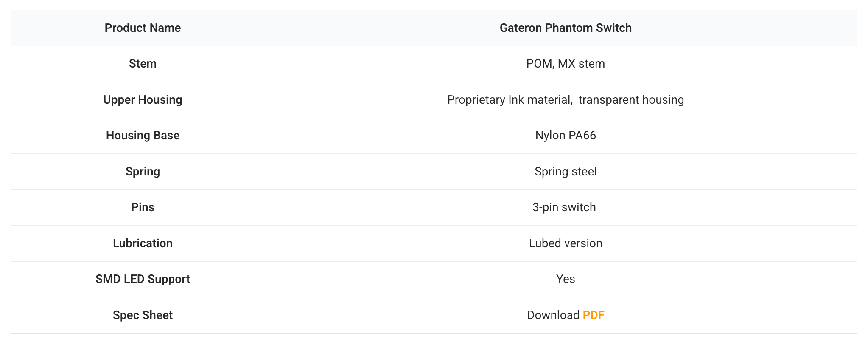Select the Lubed version value
The image size is (868, 342).
(565, 243)
